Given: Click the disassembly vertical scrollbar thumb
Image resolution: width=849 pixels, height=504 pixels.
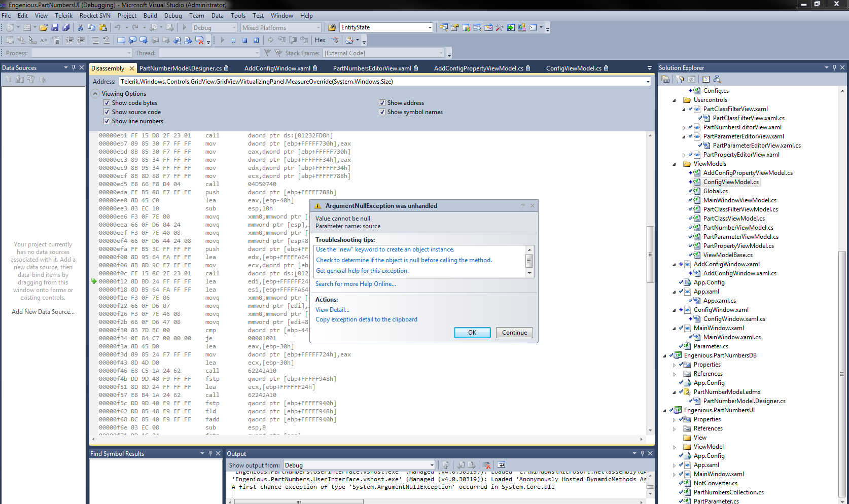Looking at the screenshot, I should tap(650, 254).
